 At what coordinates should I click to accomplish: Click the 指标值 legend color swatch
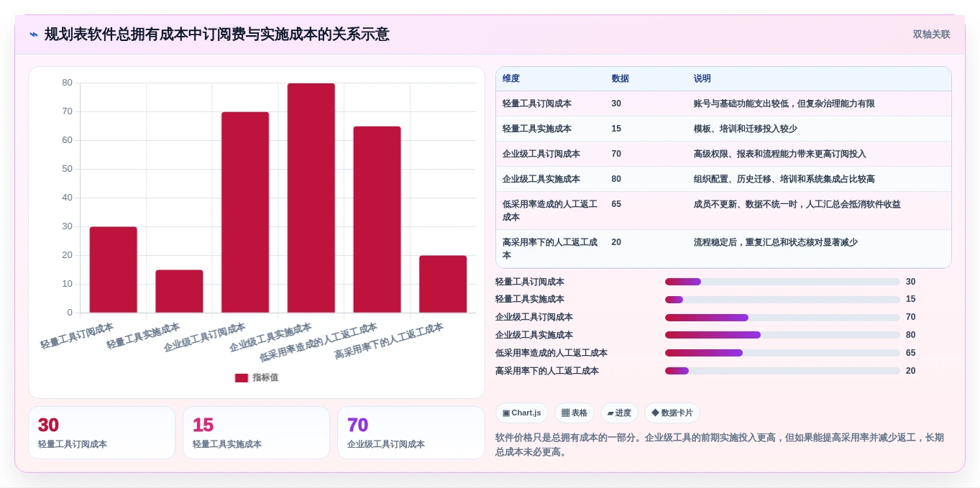[242, 377]
